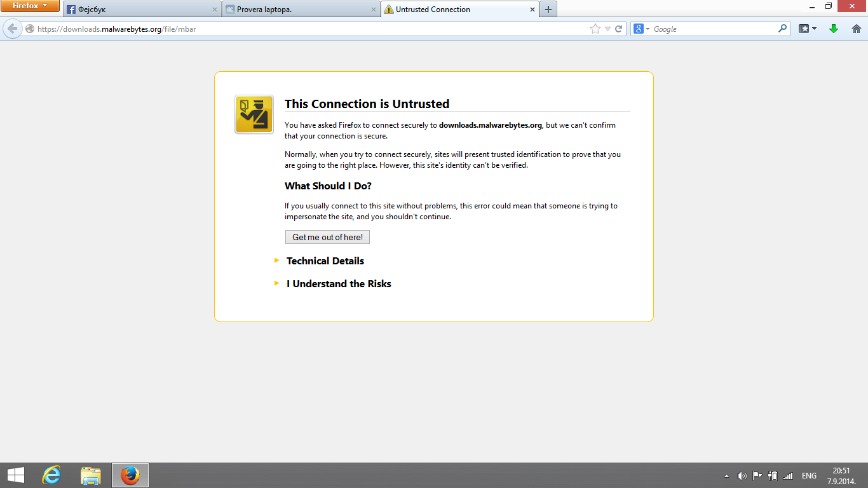This screenshot has height=488, width=868.
Task: Open the Windows Start button
Action: coord(15,475)
